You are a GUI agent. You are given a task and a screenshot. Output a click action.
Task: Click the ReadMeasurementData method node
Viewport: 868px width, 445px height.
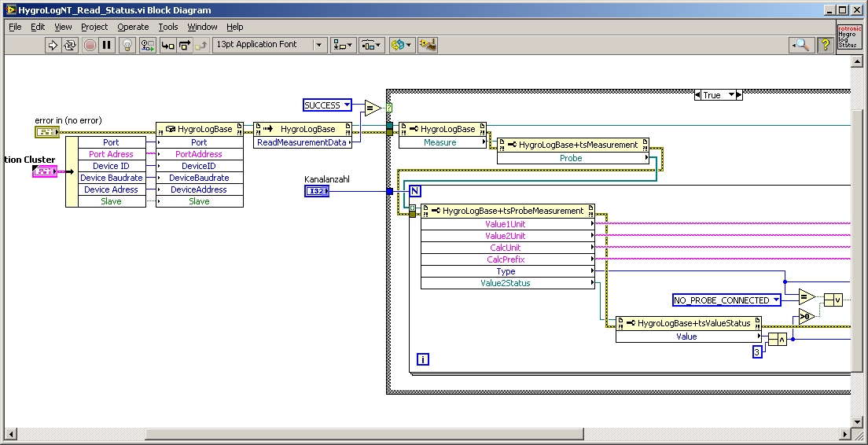pos(302,142)
